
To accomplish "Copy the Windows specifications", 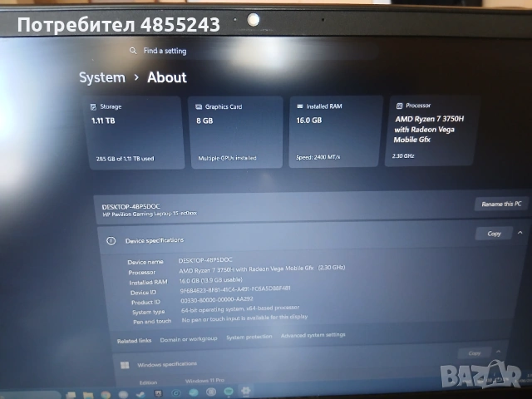I will (475, 353).
